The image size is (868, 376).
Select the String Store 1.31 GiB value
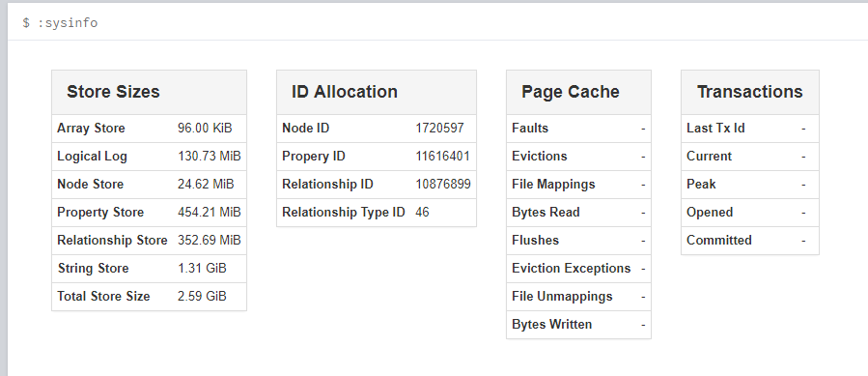point(202,269)
